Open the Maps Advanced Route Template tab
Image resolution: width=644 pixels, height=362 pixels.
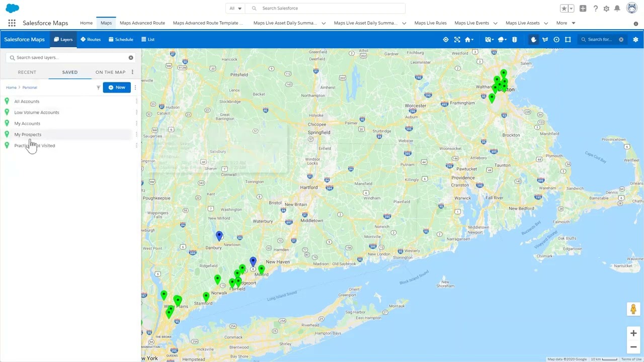click(208, 23)
